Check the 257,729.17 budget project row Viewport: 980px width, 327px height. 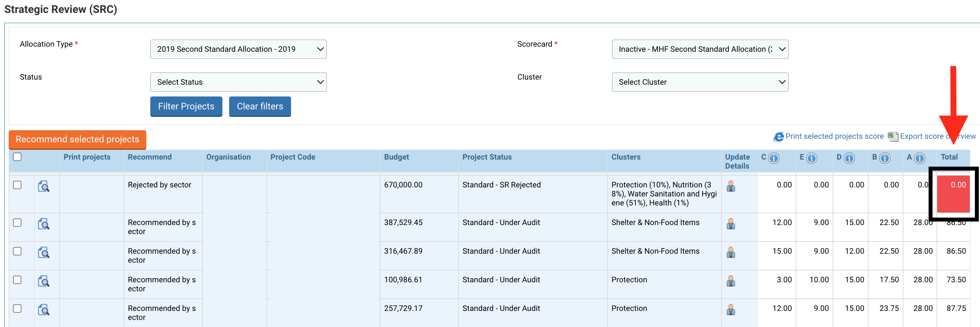[x=17, y=308]
